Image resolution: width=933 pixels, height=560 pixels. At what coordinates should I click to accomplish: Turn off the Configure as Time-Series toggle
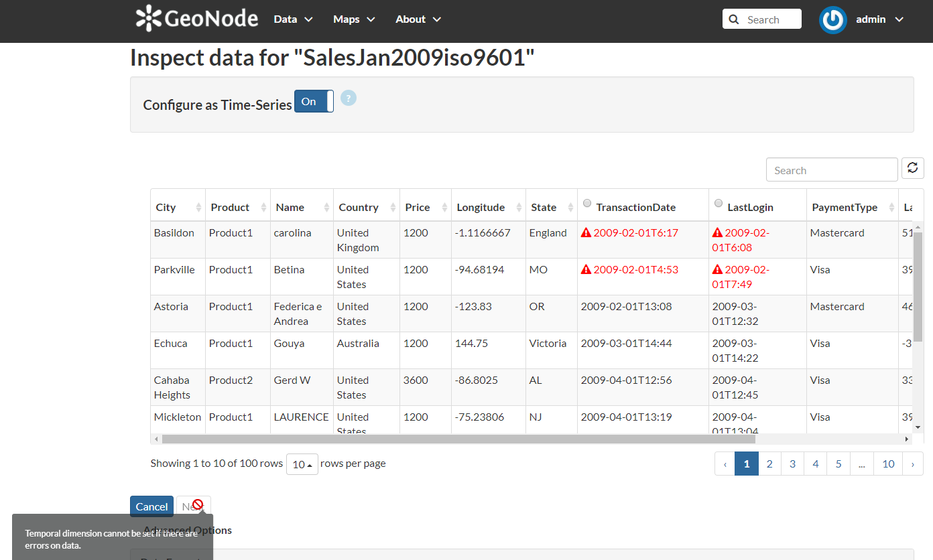click(x=314, y=101)
